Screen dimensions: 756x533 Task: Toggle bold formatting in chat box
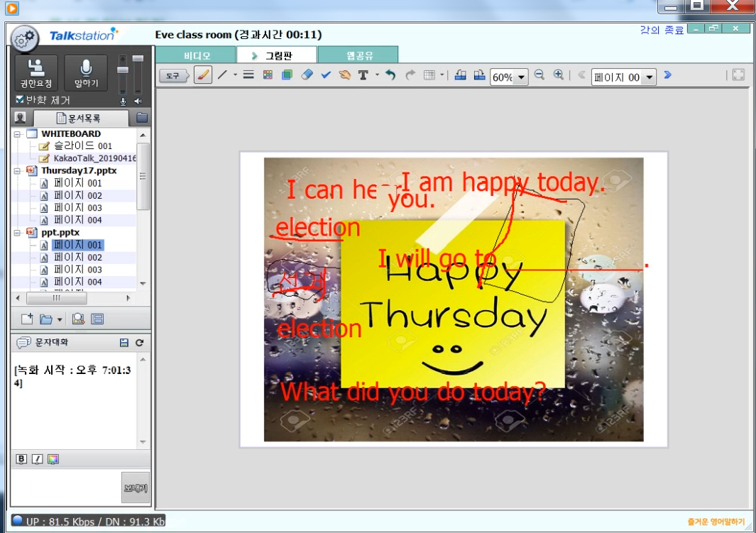21,459
